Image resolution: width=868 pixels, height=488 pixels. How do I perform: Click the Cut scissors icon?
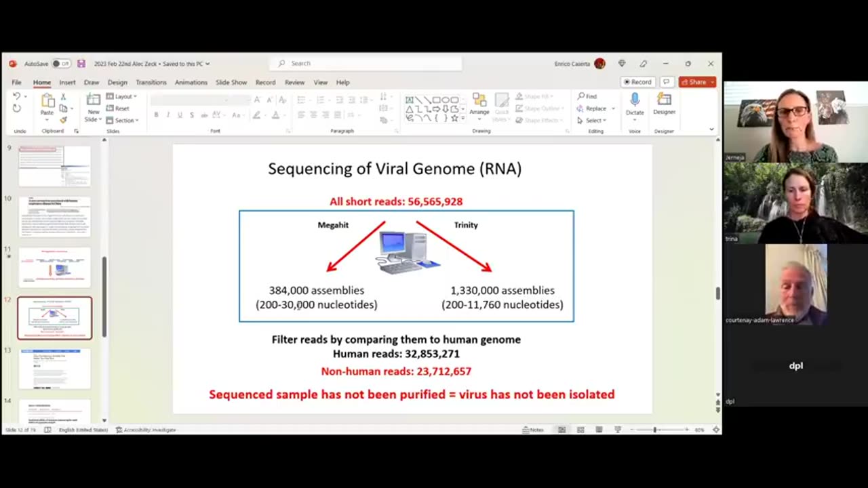63,97
